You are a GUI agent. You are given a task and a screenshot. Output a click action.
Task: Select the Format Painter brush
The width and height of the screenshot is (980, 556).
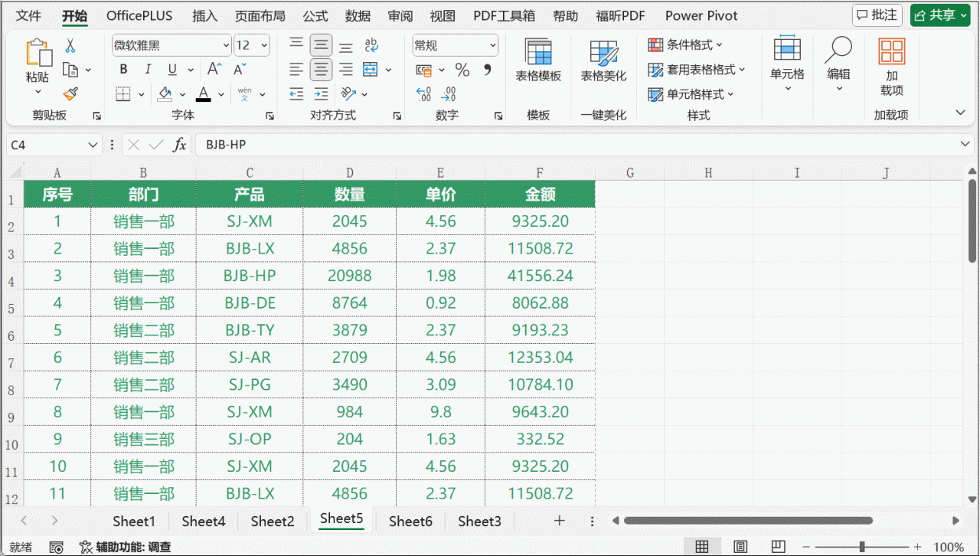coord(70,93)
